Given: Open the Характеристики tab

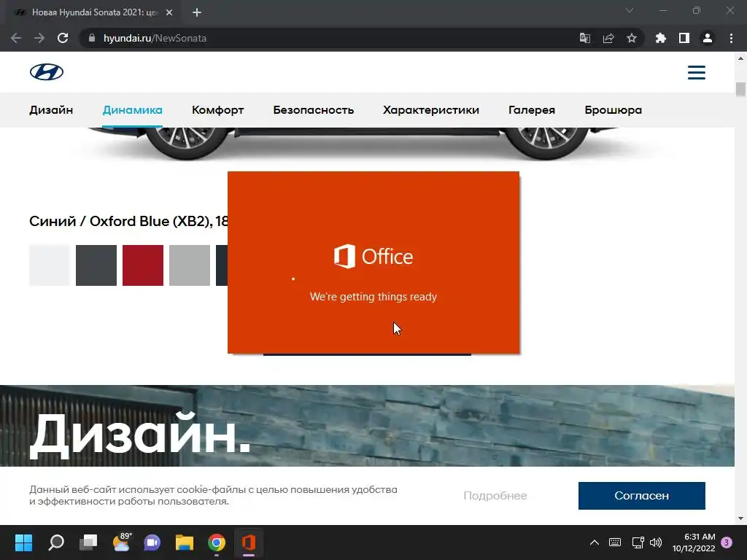Looking at the screenshot, I should coord(431,110).
